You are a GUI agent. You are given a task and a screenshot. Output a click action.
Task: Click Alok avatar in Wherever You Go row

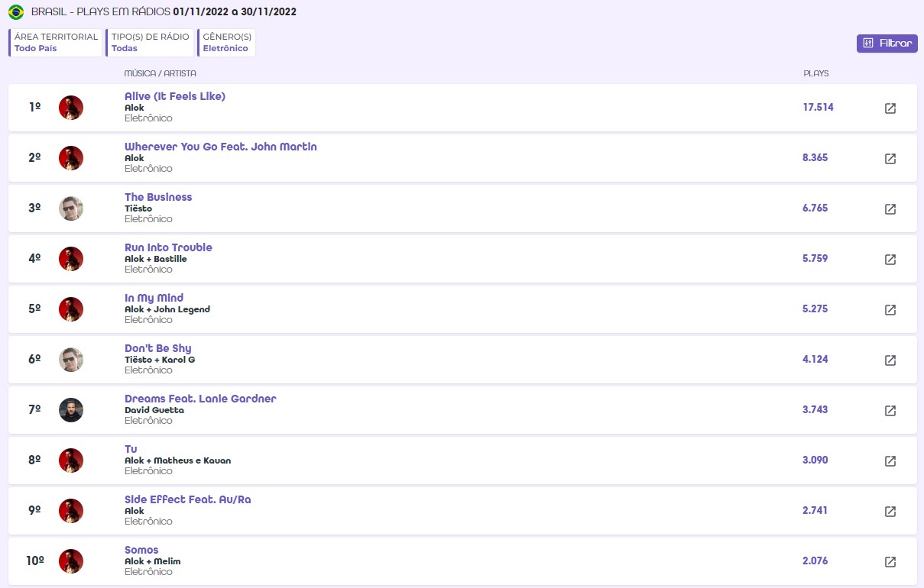click(x=71, y=158)
